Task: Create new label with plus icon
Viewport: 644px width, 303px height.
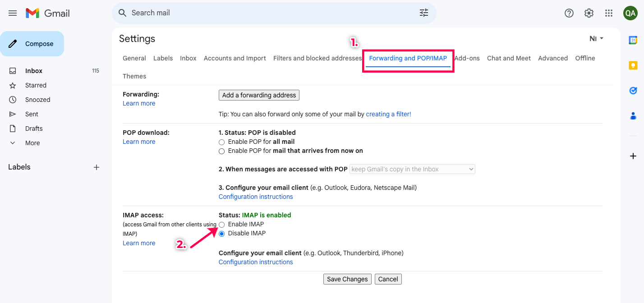Action: [96, 167]
